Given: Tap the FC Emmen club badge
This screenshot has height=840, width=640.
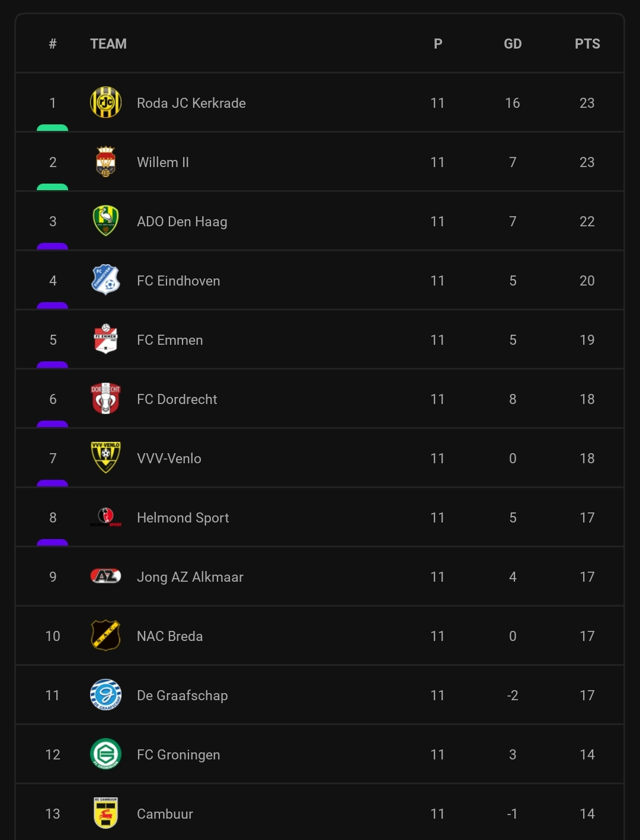Looking at the screenshot, I should pos(105,339).
